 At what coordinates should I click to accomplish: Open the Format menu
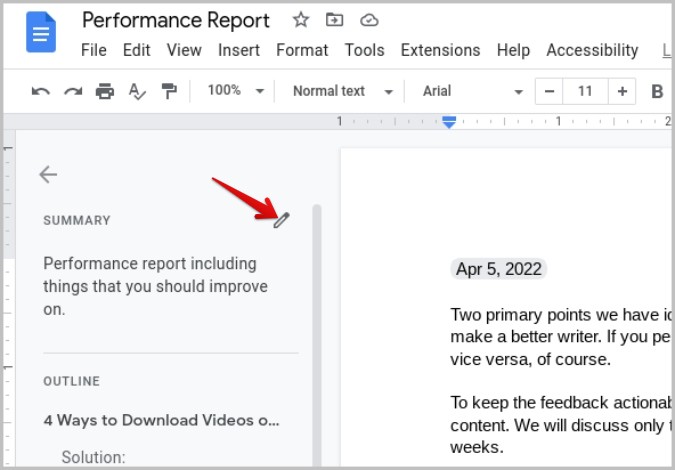[302, 50]
